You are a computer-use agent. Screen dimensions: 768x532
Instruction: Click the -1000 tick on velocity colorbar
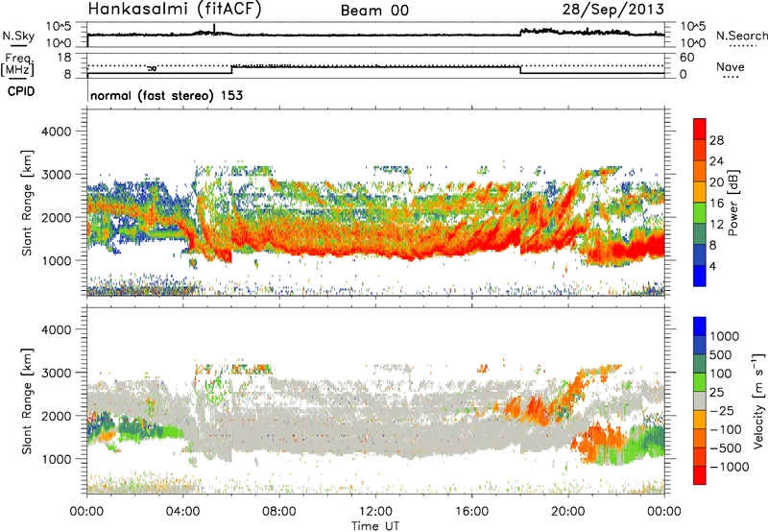(x=729, y=467)
